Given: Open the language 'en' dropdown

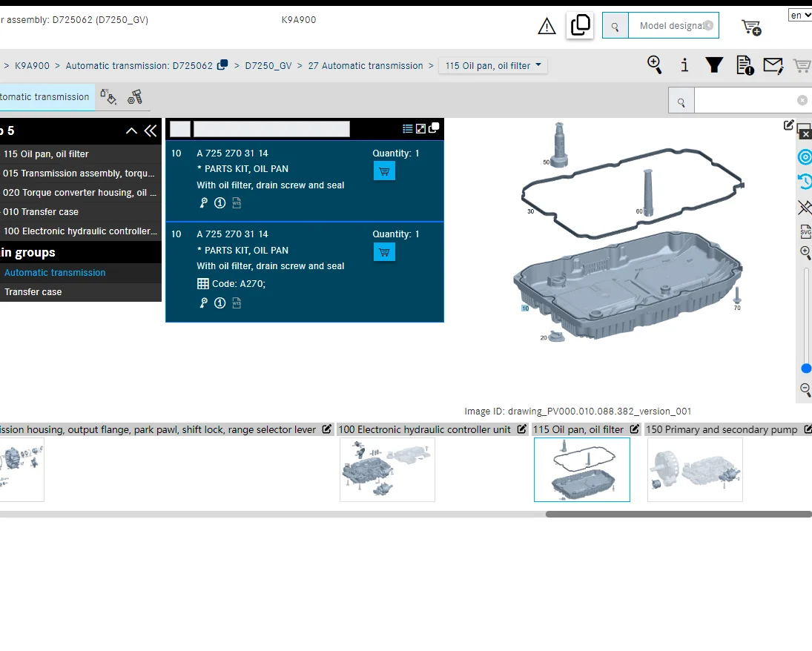Looking at the screenshot, I should 800,16.
